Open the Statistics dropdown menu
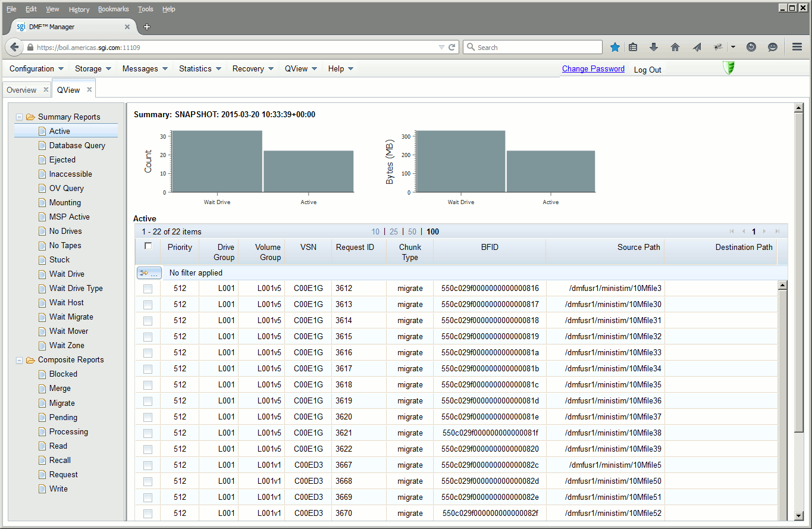 coord(200,68)
